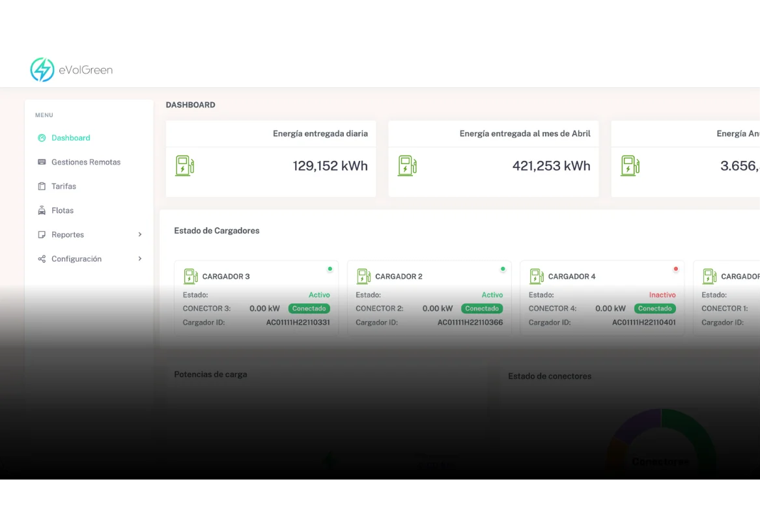Click the Activo status of CARGADOR 3
The height and width of the screenshot is (532, 760).
click(319, 294)
